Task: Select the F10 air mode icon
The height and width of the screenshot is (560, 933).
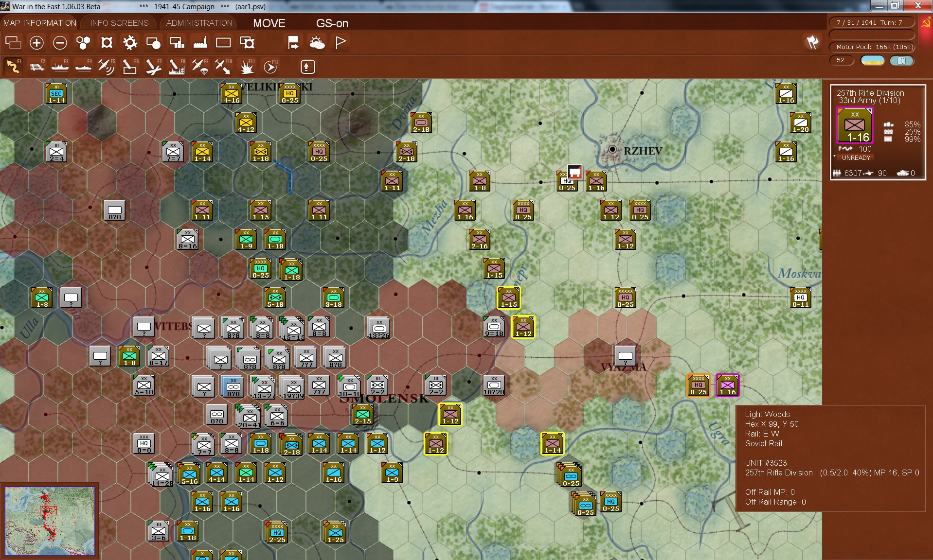Action: [223, 67]
